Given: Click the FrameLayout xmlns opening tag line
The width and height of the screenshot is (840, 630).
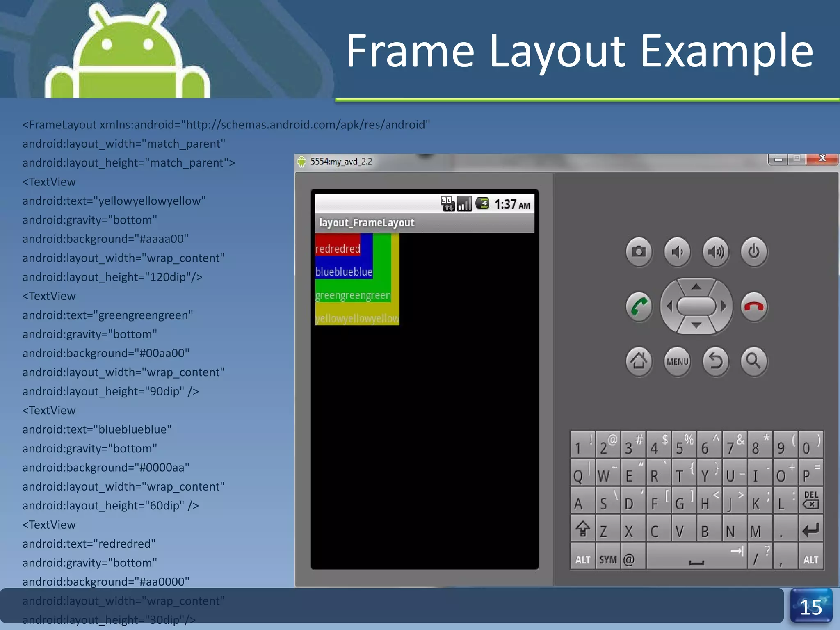Looking at the screenshot, I should click(x=226, y=125).
